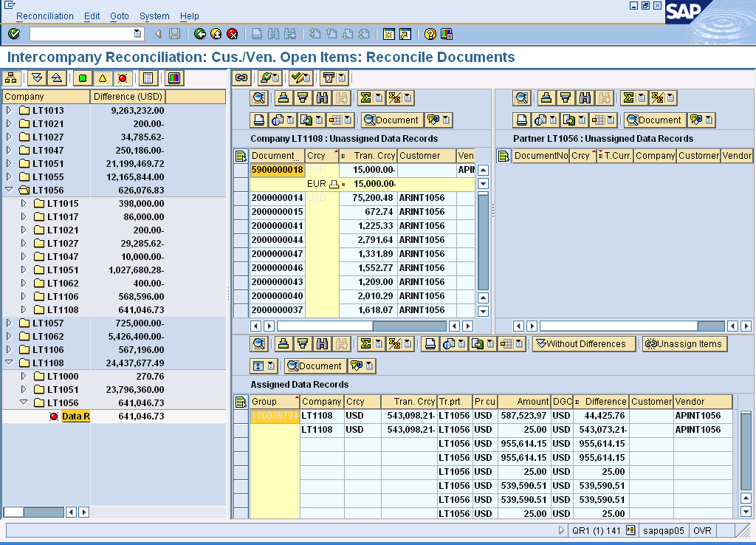Click select-all icon in Partner LT1056 table header
The image size is (756, 545).
[x=504, y=156]
